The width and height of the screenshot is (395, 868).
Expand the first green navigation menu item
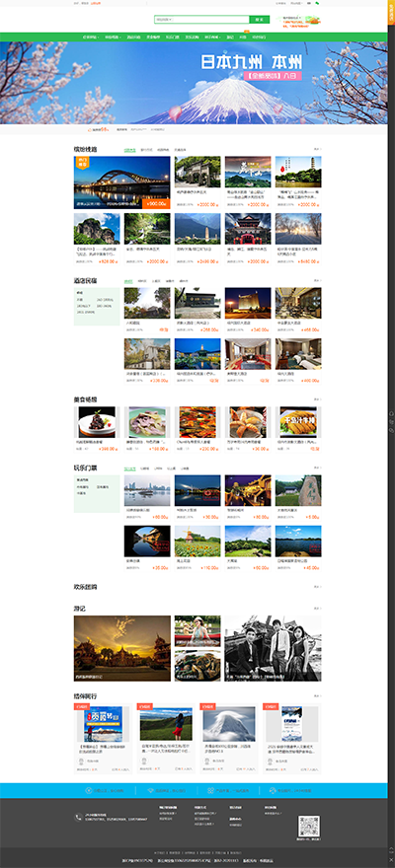90,37
